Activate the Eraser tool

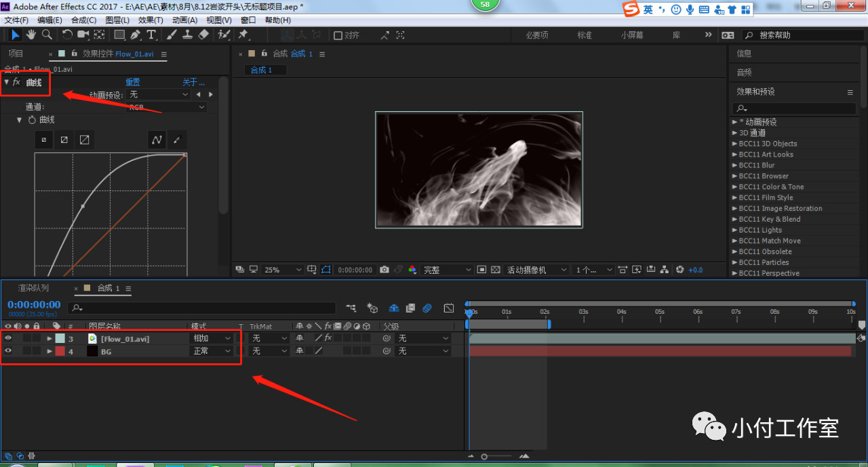coord(203,35)
